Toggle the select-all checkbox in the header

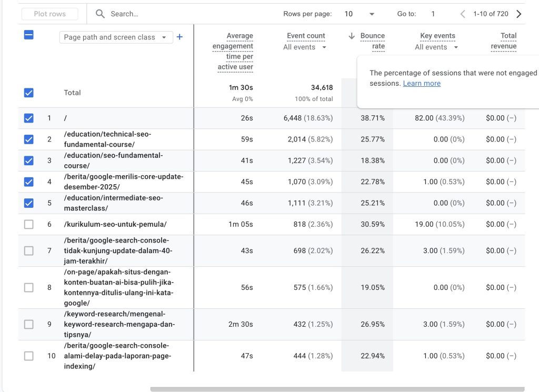29,35
